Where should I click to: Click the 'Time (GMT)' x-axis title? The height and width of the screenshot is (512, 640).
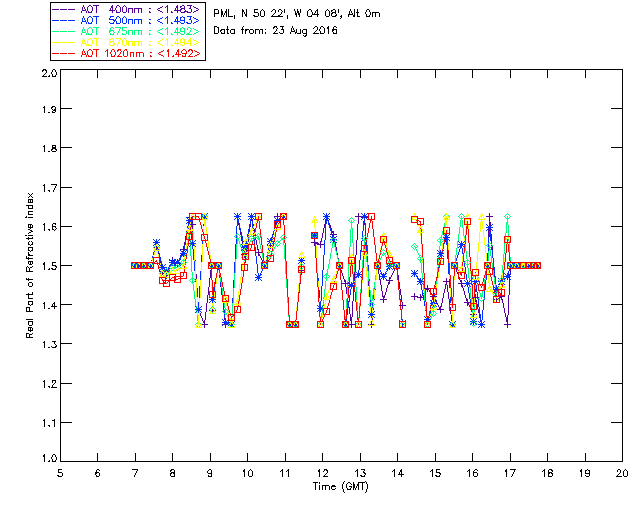point(340,486)
